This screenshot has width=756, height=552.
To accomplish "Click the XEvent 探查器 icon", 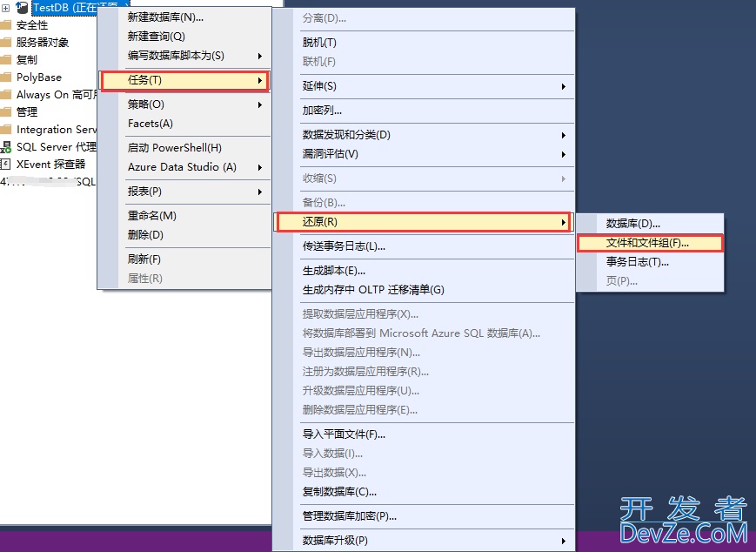I will [5, 165].
